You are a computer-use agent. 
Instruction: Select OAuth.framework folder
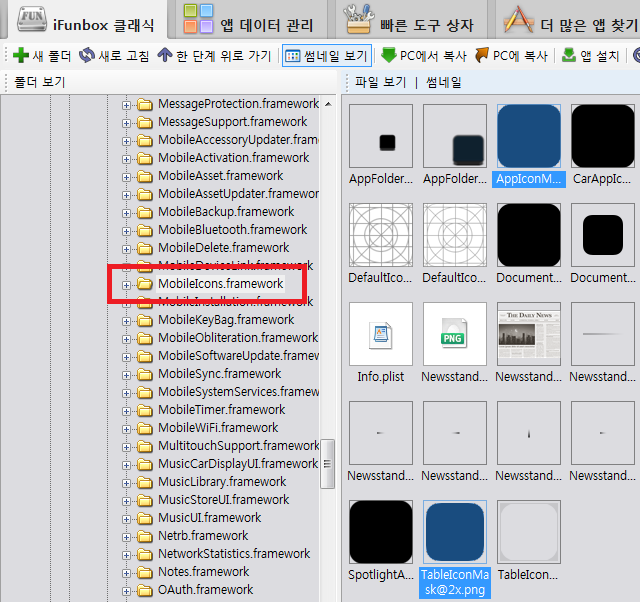(x=205, y=589)
